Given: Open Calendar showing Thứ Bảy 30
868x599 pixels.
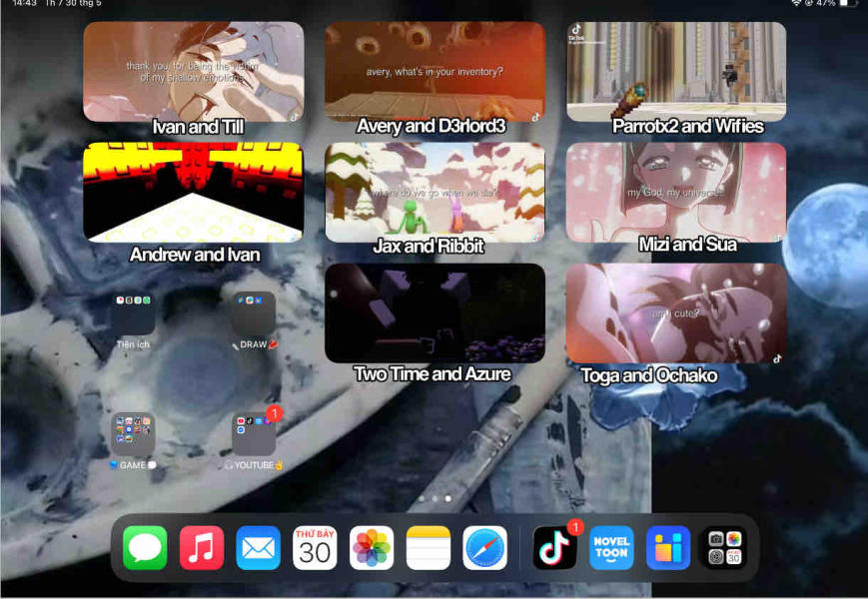Looking at the screenshot, I should (315, 547).
